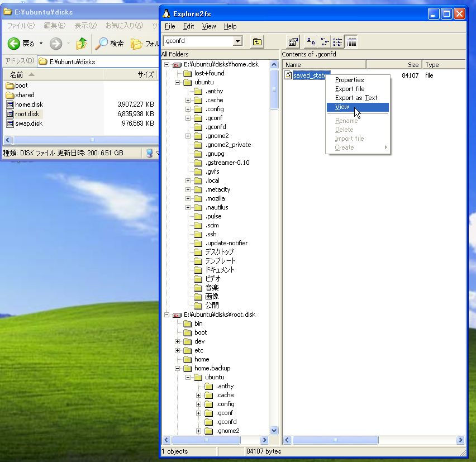The image size is (476, 462).
Task: Choose Export as Text from the context menu
Action: 358,98
